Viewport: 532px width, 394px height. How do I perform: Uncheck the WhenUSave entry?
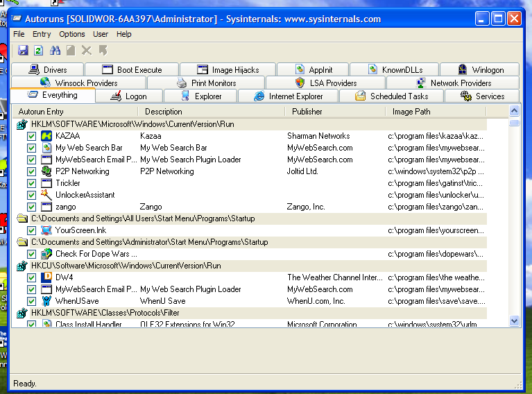[31, 301]
